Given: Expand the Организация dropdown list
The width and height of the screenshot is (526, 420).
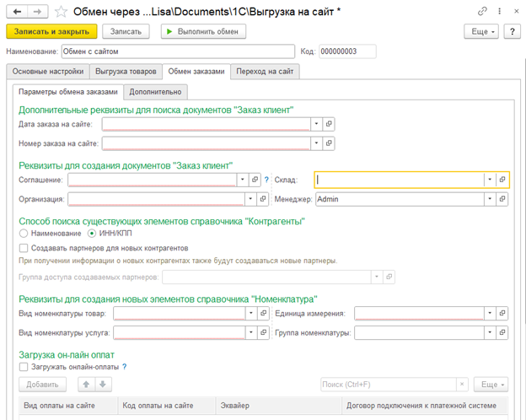Looking at the screenshot, I should (252, 199).
